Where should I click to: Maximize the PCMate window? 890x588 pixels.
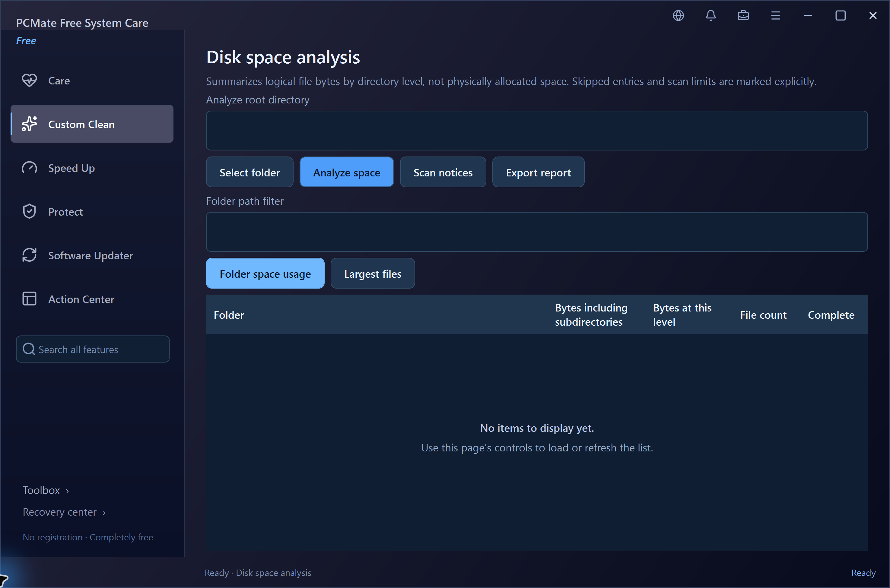841,15
